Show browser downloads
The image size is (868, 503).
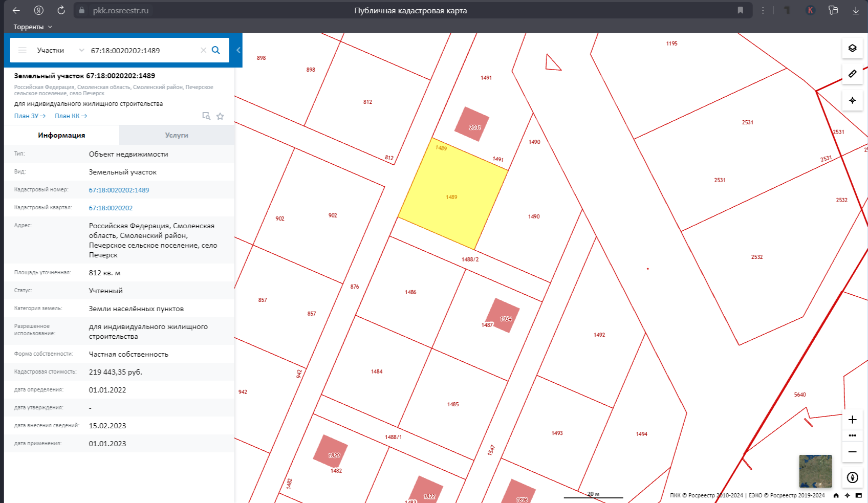pos(856,10)
